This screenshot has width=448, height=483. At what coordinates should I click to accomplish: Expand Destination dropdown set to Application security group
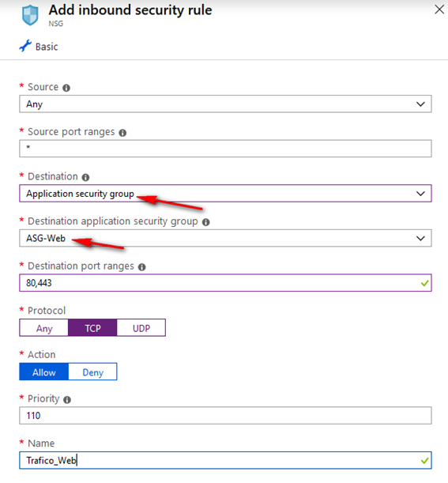tap(225, 194)
